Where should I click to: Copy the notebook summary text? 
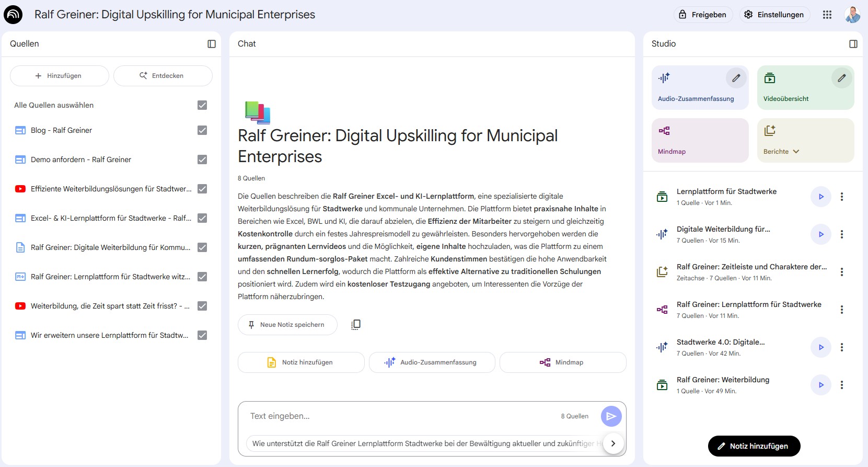pos(356,325)
